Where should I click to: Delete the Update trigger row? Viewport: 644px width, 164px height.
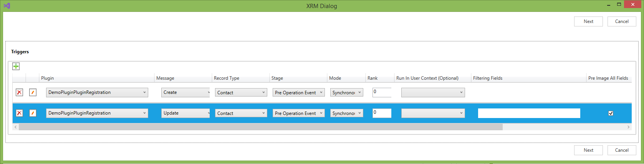(19, 113)
